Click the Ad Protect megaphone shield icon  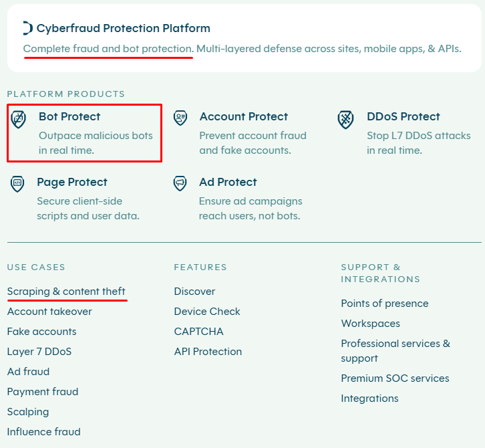(x=180, y=183)
